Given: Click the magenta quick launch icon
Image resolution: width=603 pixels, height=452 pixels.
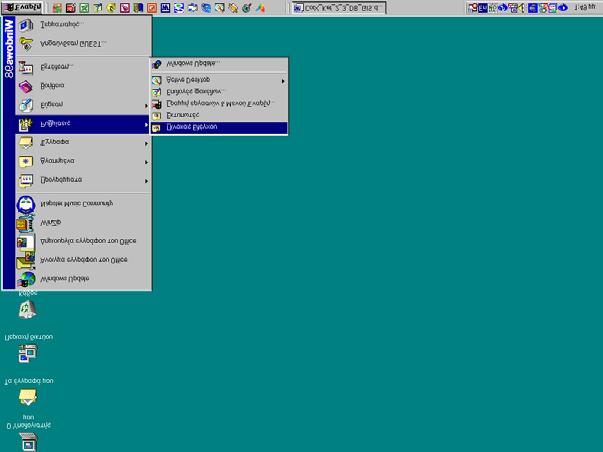Looking at the screenshot, I should 125,8.
